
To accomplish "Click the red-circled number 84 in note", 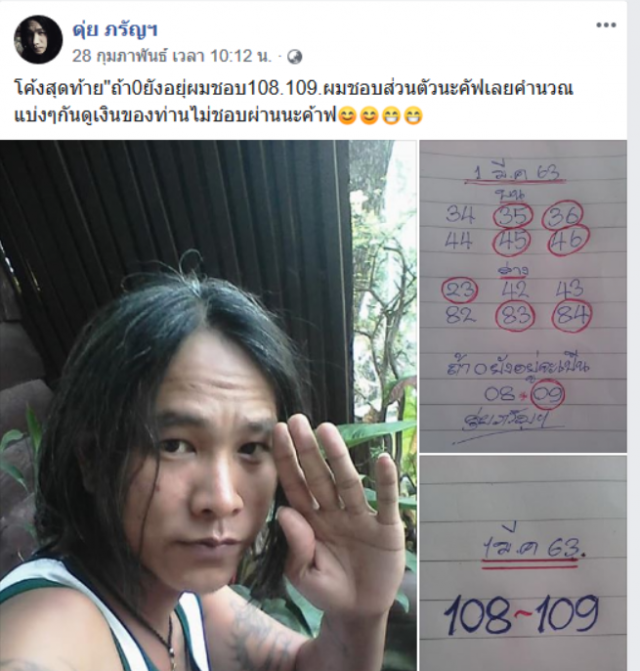I will 571,317.
